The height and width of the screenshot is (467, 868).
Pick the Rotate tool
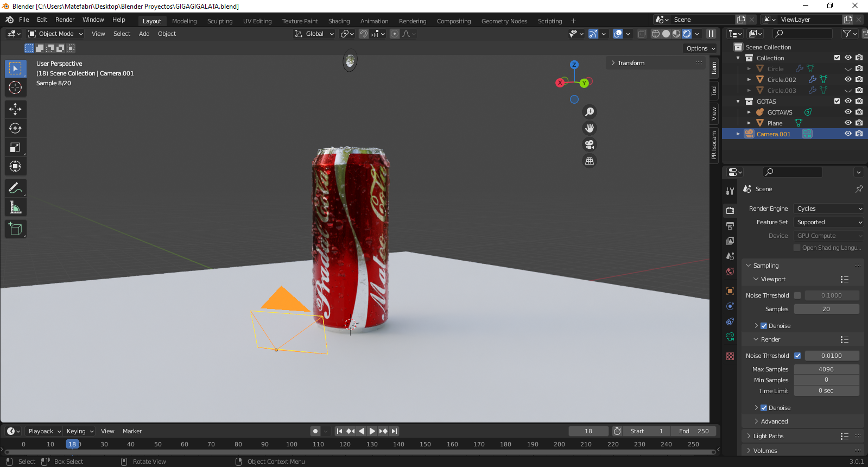coord(15,128)
